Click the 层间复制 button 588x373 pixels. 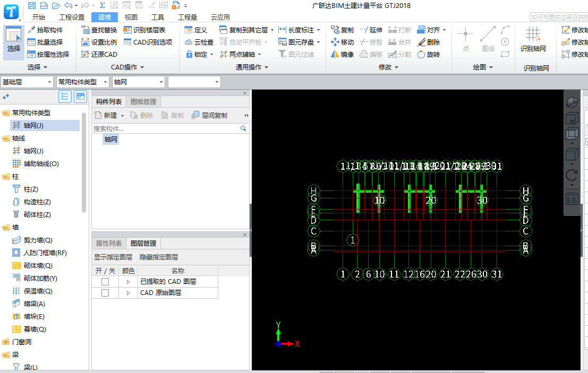[x=210, y=115]
